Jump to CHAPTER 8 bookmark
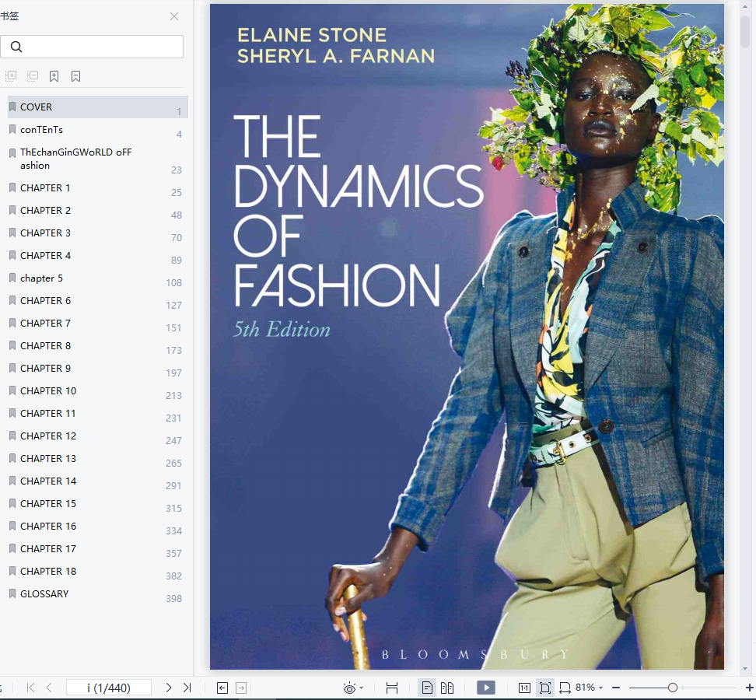756x700 pixels. [x=98, y=345]
